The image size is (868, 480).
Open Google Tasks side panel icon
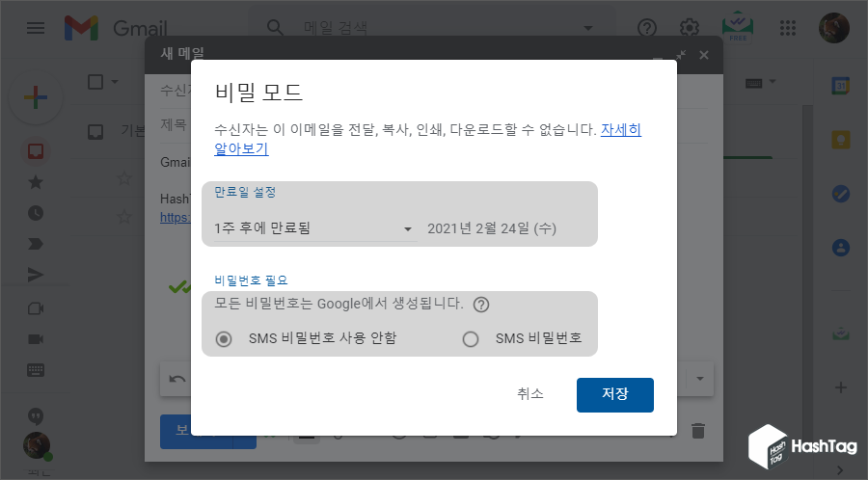pos(840,194)
